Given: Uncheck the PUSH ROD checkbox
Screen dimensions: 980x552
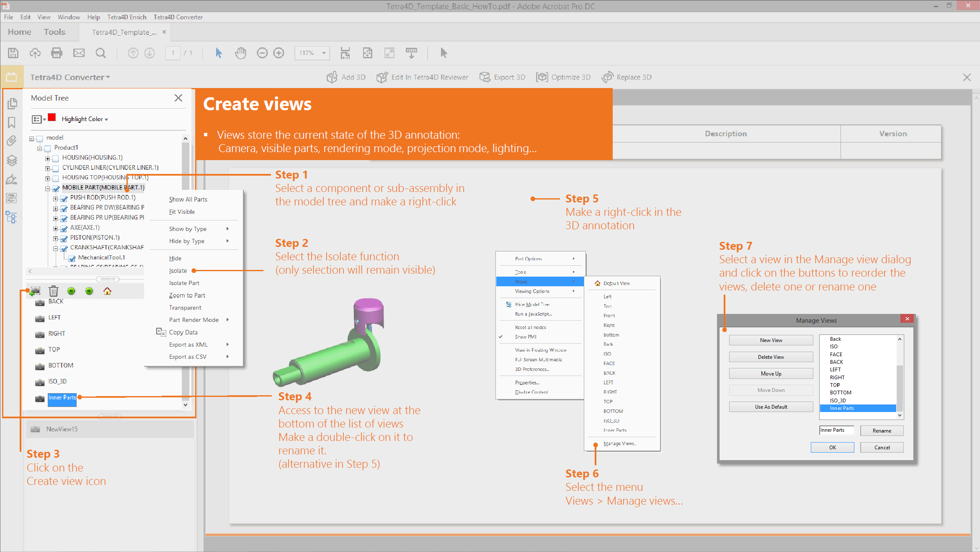Looking at the screenshot, I should tap(64, 198).
